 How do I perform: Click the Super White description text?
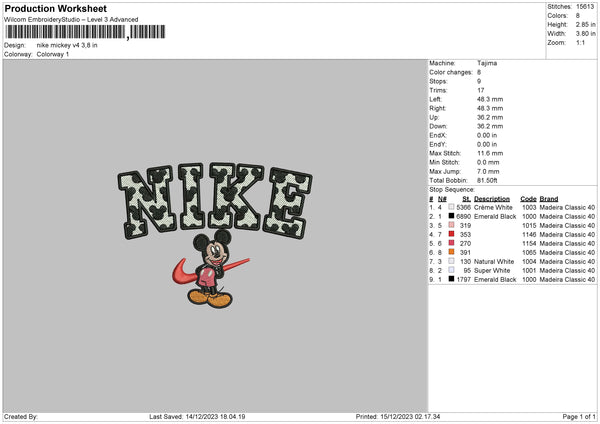[x=492, y=271]
